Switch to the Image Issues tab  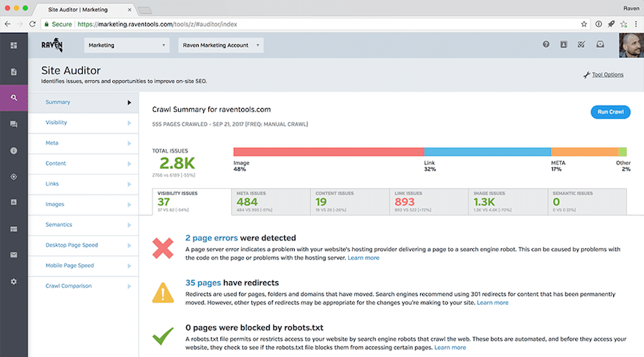508,202
